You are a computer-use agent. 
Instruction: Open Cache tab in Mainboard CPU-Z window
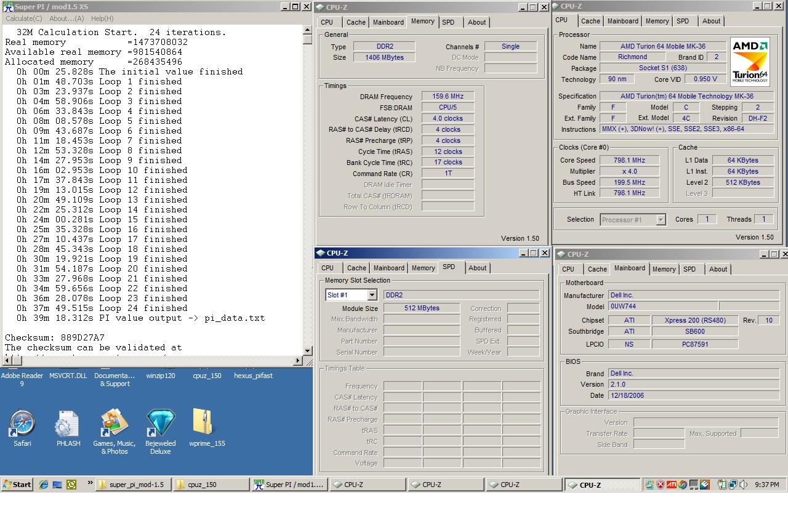coord(597,269)
